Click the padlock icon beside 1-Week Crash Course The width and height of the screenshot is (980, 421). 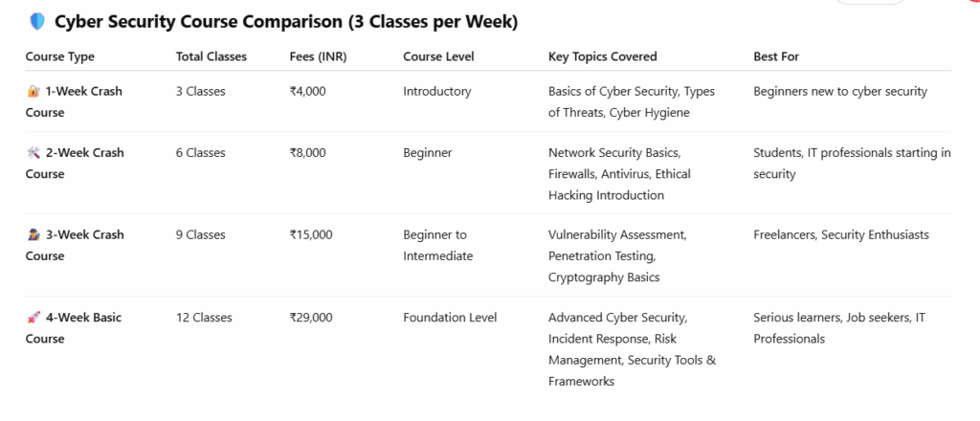click(33, 92)
